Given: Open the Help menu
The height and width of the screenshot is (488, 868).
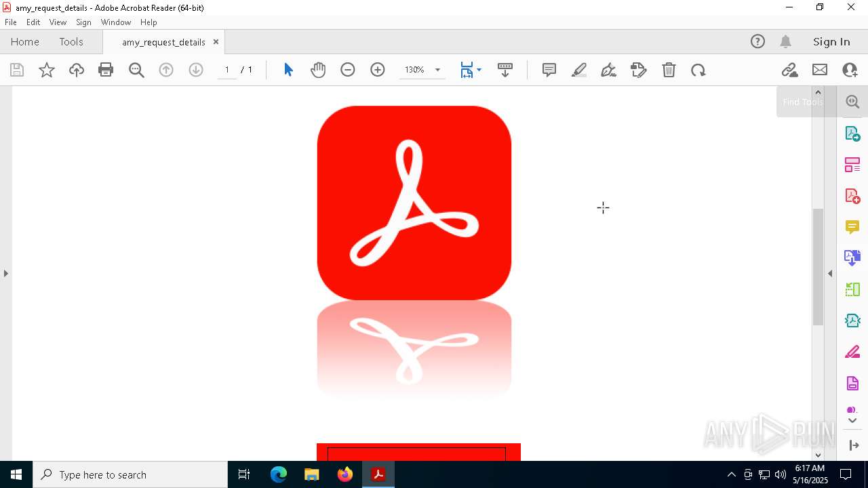Looking at the screenshot, I should (149, 22).
